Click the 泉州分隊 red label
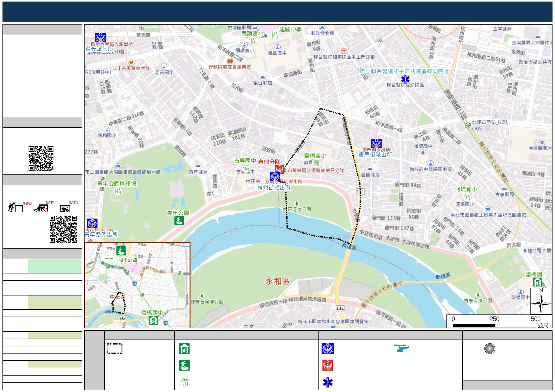 269,162
